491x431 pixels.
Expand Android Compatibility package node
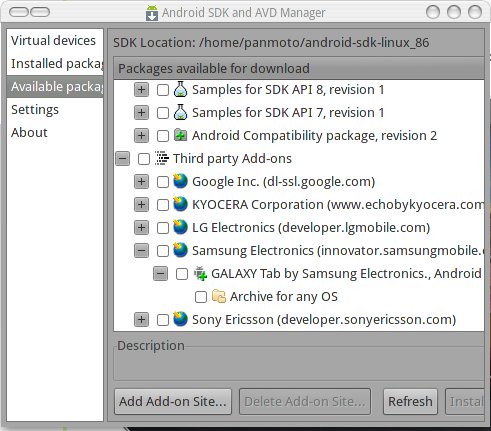[141, 136]
